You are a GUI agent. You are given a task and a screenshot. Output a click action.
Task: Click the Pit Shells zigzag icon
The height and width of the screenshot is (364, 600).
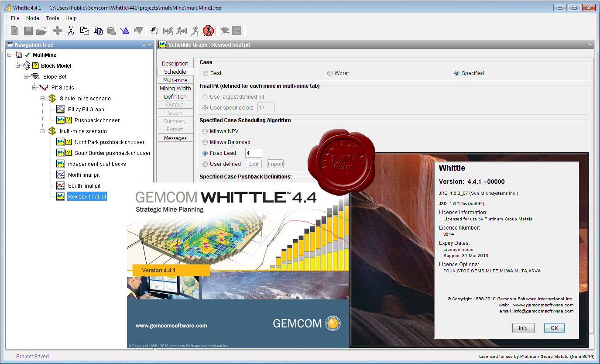click(x=44, y=87)
